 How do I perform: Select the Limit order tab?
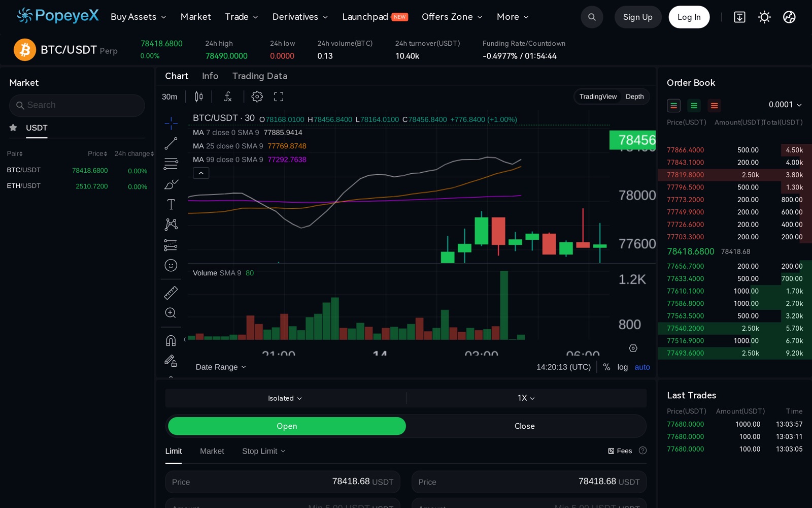point(174,451)
